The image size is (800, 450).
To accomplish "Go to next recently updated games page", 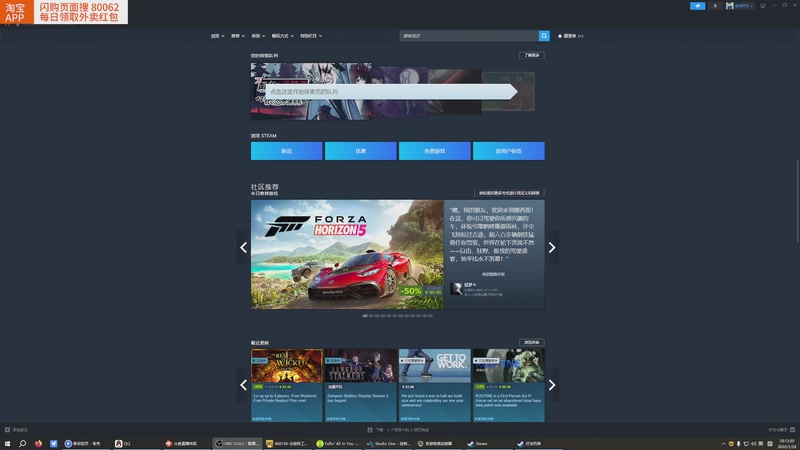I will click(x=552, y=385).
